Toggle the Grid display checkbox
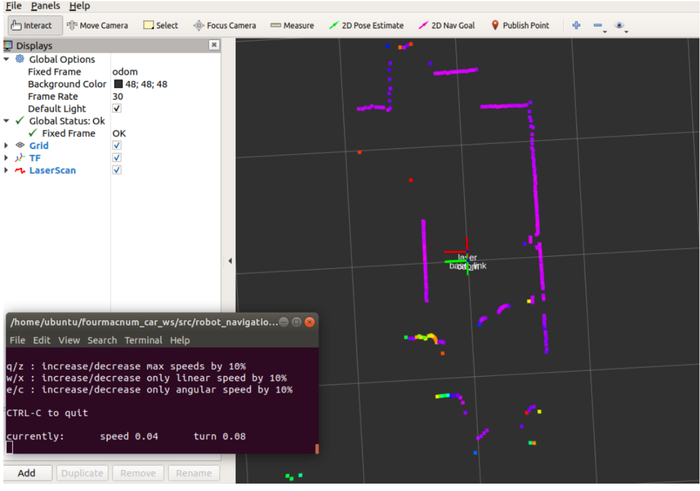This screenshot has height=491, width=700. pyautogui.click(x=117, y=146)
